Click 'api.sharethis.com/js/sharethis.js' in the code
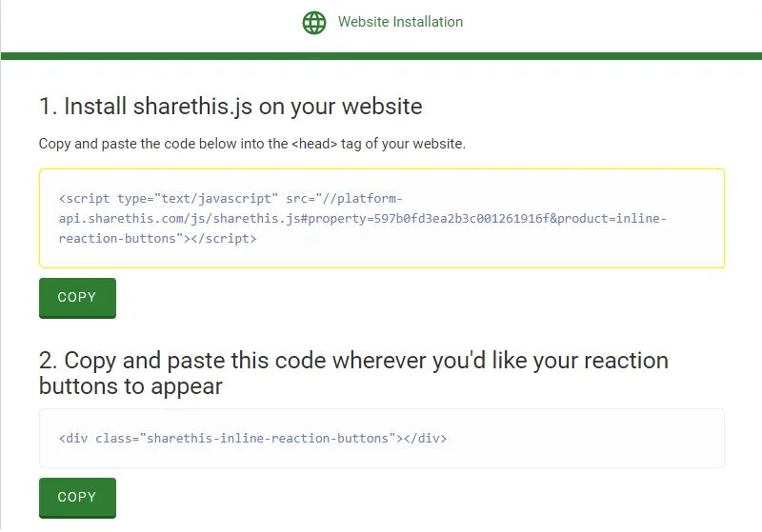This screenshot has height=532, width=762. tap(180, 219)
